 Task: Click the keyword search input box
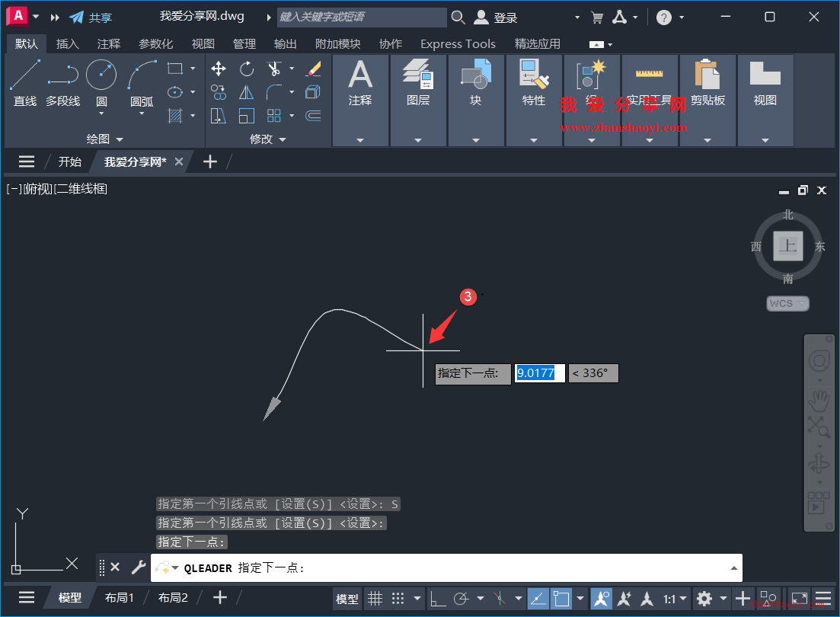[363, 18]
